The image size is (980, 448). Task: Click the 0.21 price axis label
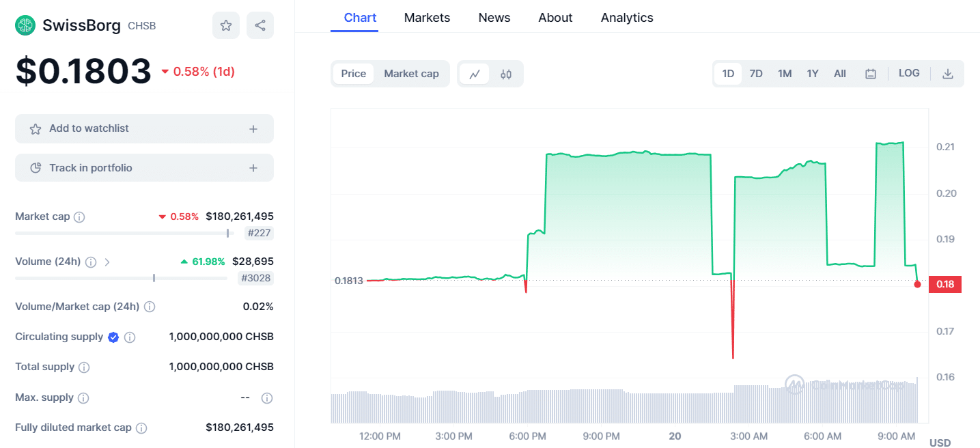click(946, 147)
